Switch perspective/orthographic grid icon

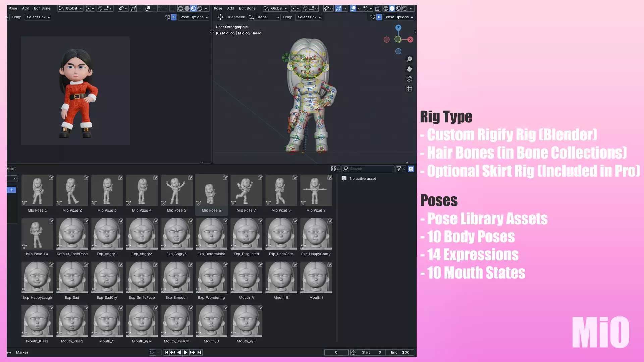(x=409, y=89)
